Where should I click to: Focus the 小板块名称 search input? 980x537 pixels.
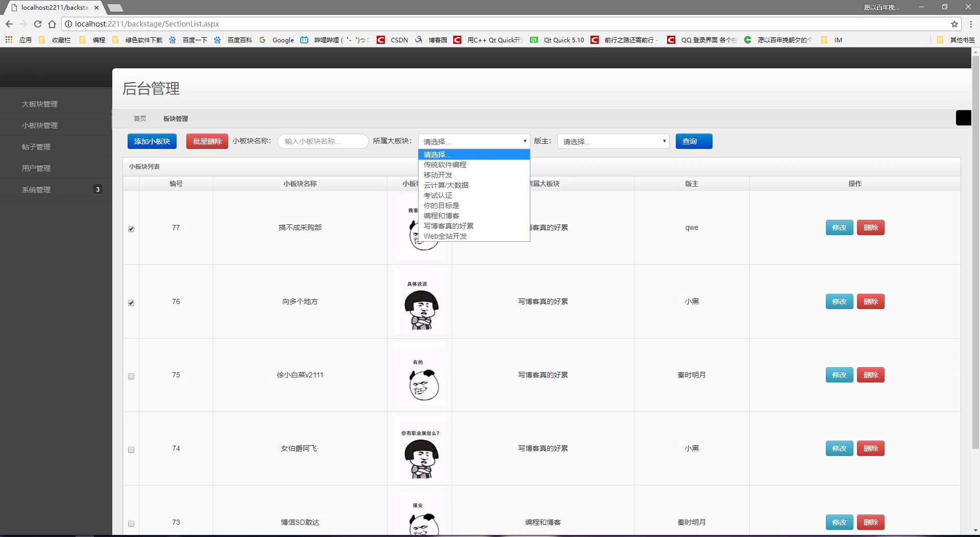click(x=323, y=141)
